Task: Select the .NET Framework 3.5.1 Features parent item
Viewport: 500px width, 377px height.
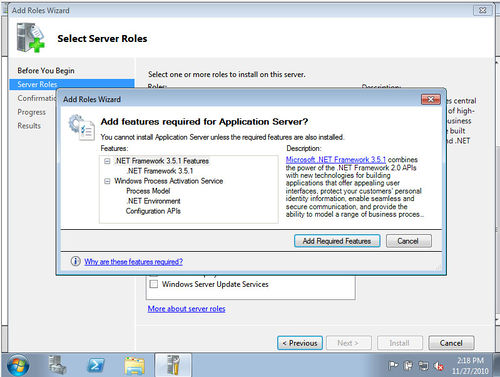Action: click(x=162, y=161)
